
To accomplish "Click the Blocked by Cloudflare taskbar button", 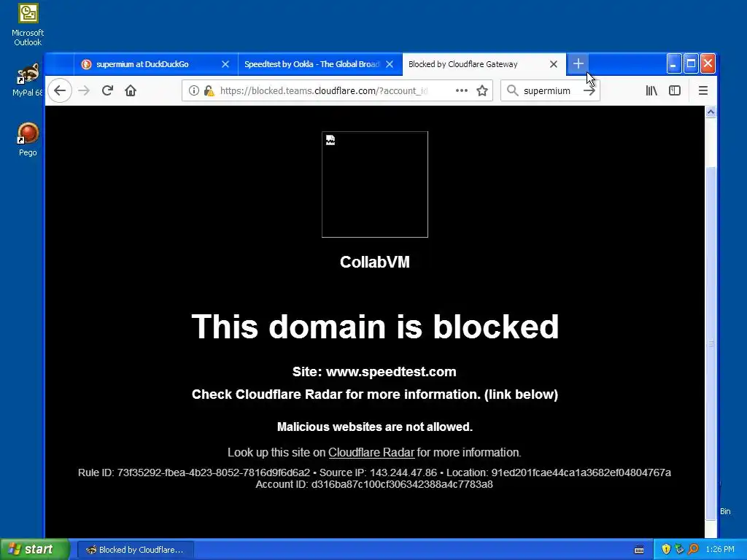I will [x=136, y=550].
